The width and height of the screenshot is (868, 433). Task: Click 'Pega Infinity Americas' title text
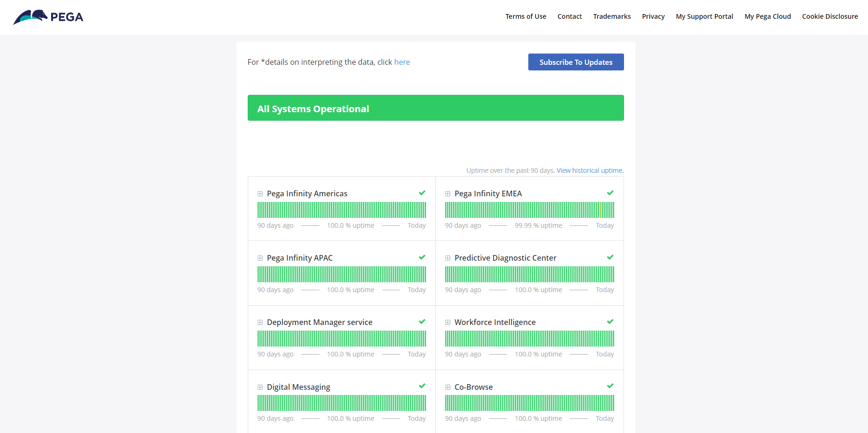307,193
